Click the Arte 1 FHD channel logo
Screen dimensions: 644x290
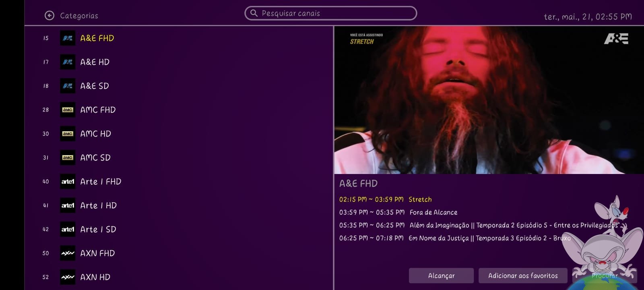(x=68, y=182)
